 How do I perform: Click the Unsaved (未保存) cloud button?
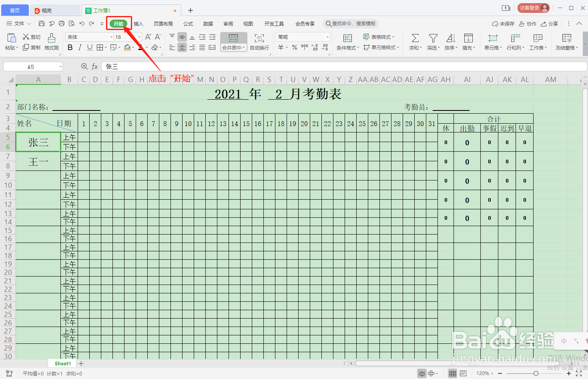point(503,24)
